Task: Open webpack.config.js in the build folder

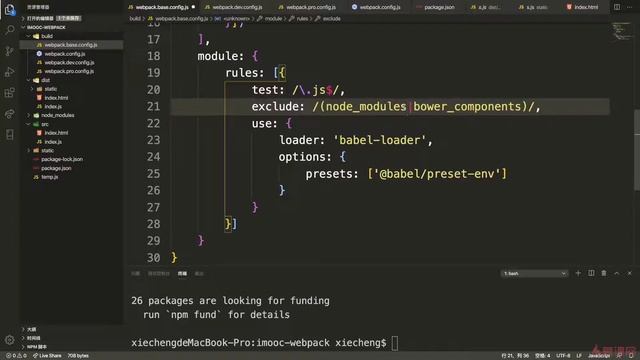Action: (x=64, y=54)
